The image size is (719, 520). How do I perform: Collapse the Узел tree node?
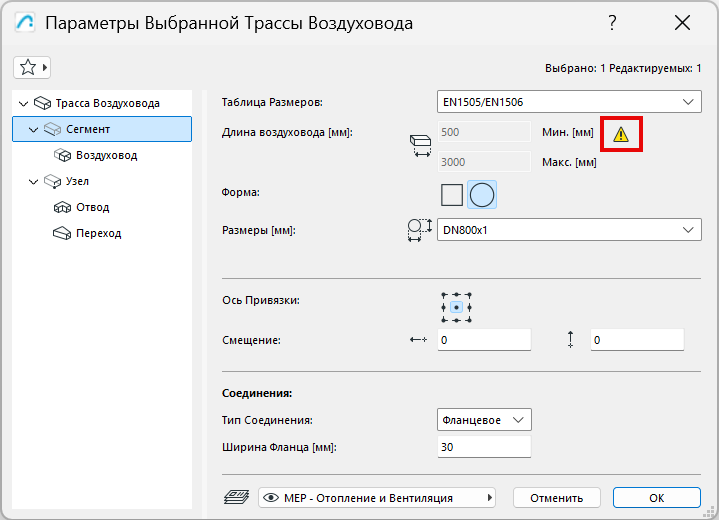[36, 182]
